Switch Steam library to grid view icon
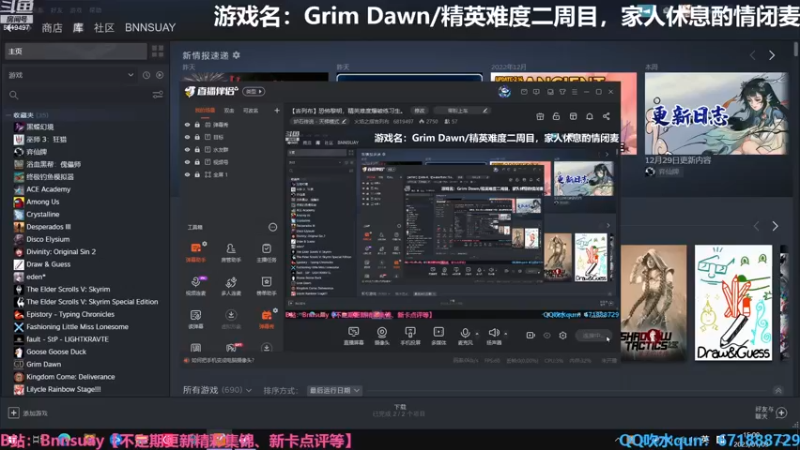Screen dimensions: 800x450 (x=158, y=51)
